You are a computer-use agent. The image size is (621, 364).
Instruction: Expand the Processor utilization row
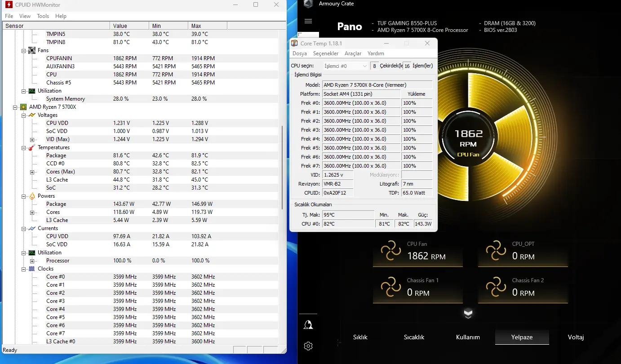tap(32, 261)
